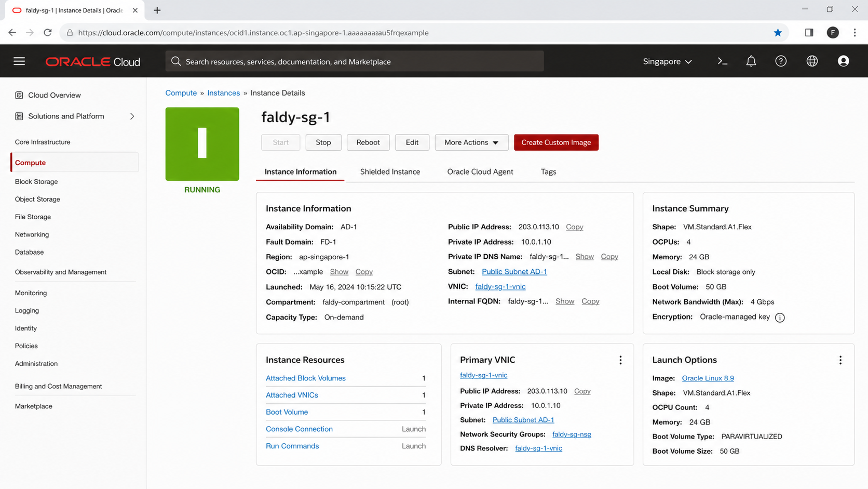Open the Chrome profile F avatar
The width and height of the screenshot is (868, 489).
pyautogui.click(x=833, y=33)
